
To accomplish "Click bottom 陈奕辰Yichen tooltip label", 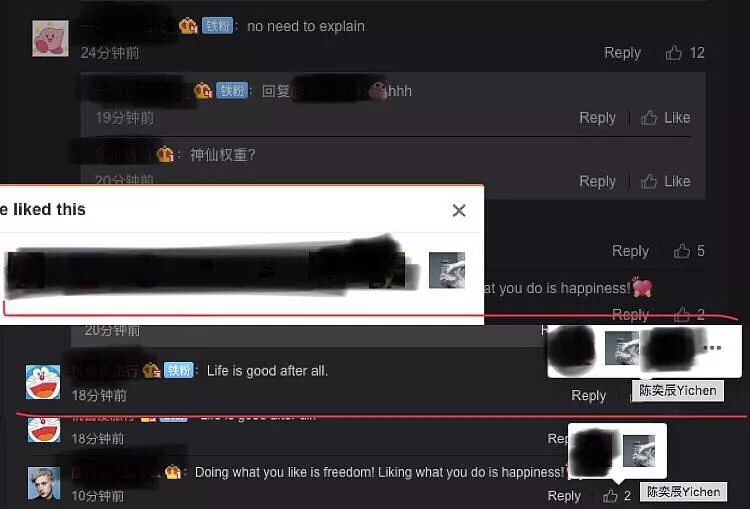I will click(684, 492).
